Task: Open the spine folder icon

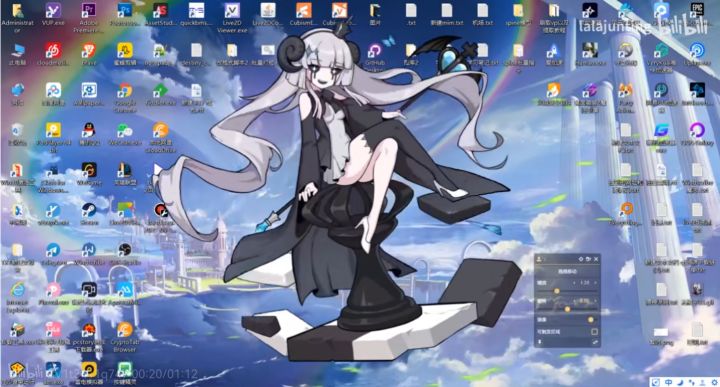Action: click(x=518, y=10)
